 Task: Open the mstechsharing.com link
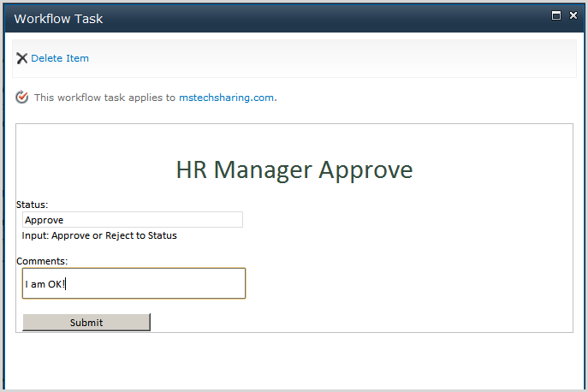coord(226,98)
